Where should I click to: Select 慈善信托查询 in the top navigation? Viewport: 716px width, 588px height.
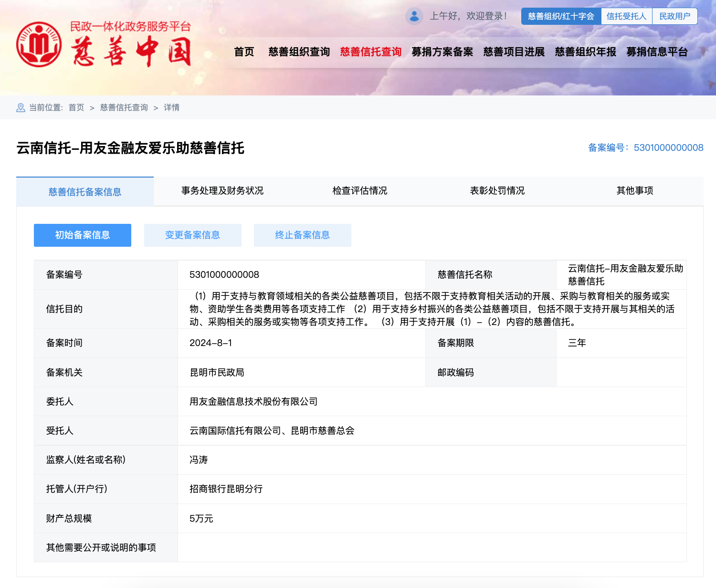370,52
